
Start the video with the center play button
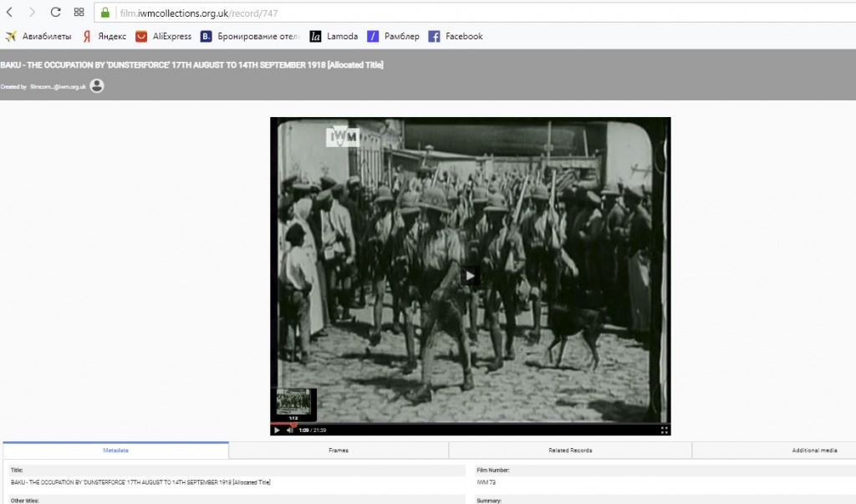point(470,276)
